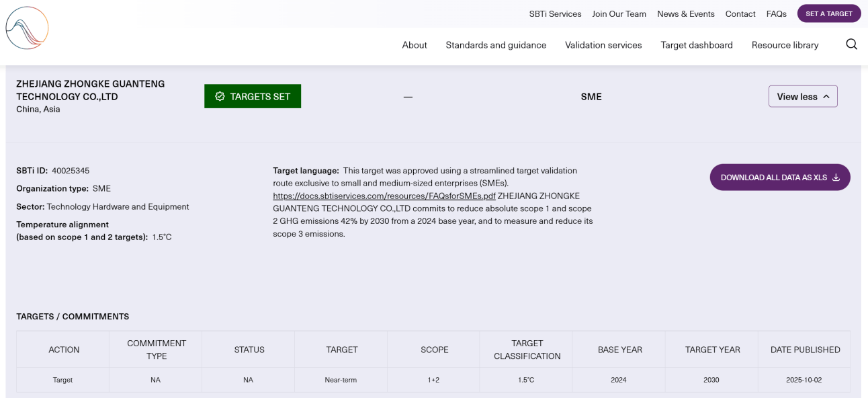The height and width of the screenshot is (398, 868).
Task: Open Validation services menu
Action: coord(603,45)
